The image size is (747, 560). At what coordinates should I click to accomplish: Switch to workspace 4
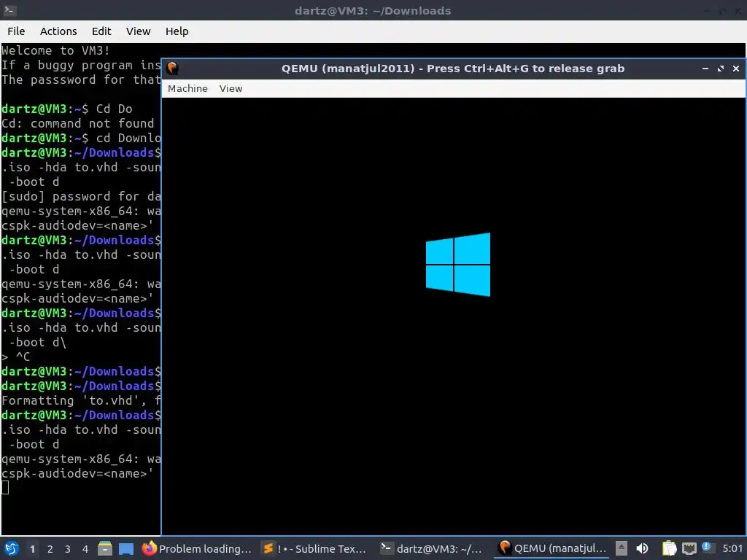[85, 549]
